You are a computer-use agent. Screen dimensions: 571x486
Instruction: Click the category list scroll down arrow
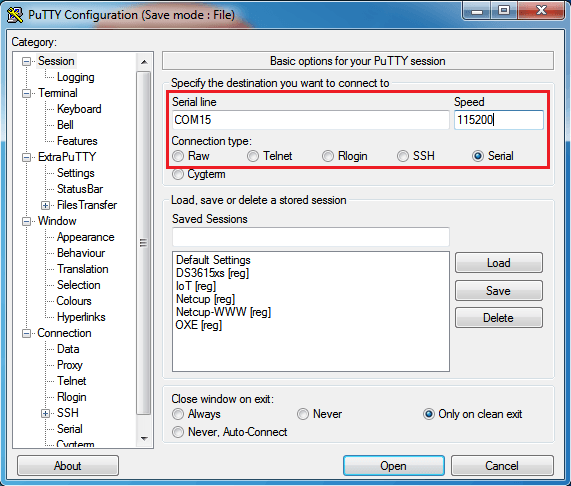click(x=144, y=439)
